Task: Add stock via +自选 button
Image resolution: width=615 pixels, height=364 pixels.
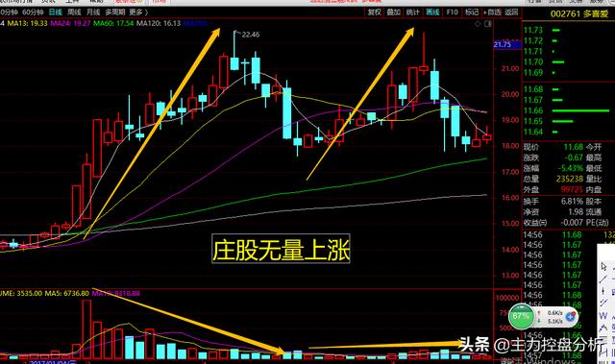Action: pyautogui.click(x=492, y=12)
